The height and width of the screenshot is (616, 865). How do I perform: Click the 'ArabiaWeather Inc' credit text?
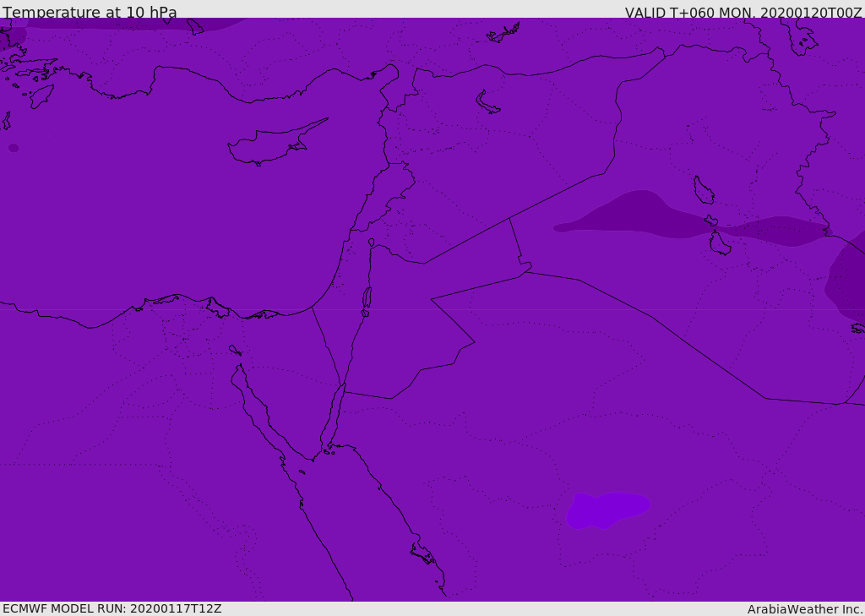pyautogui.click(x=804, y=609)
